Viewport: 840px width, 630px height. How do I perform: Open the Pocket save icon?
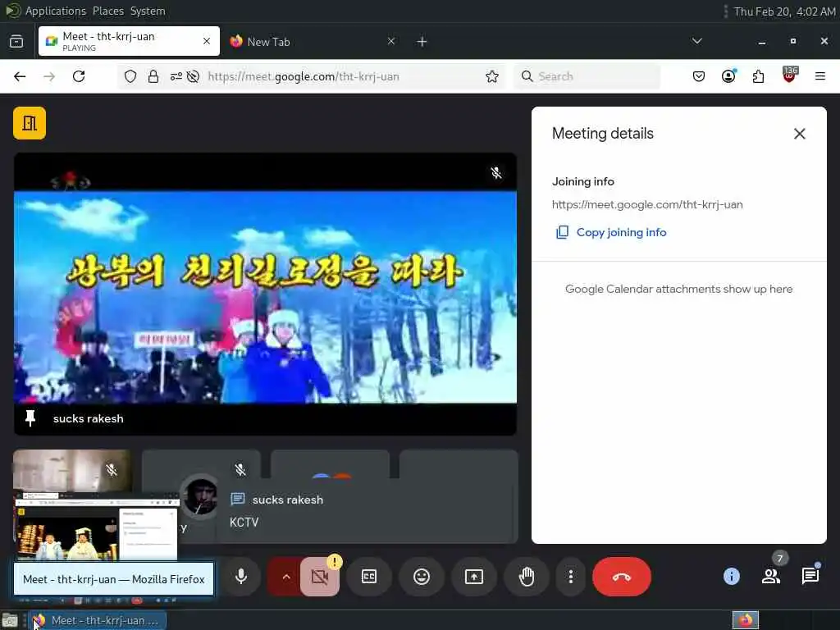point(699,76)
